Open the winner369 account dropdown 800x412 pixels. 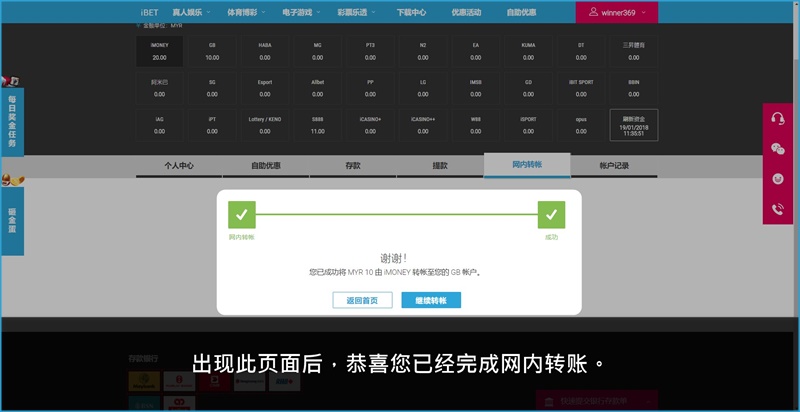pyautogui.click(x=617, y=12)
